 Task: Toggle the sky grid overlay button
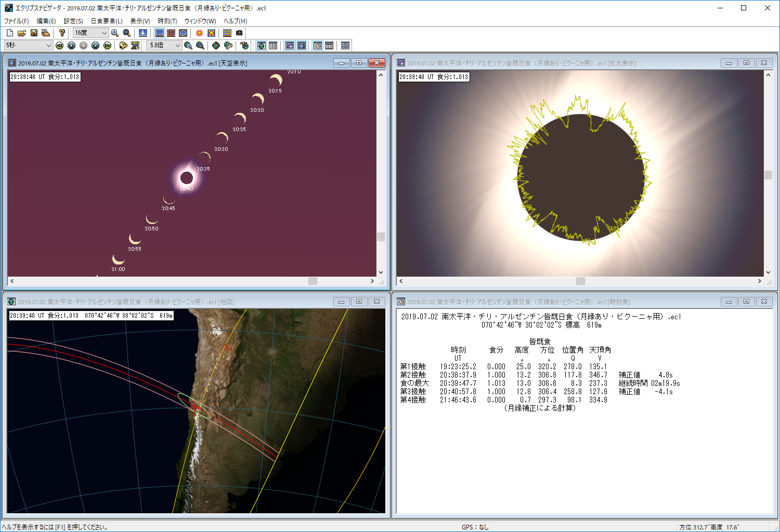(171, 33)
